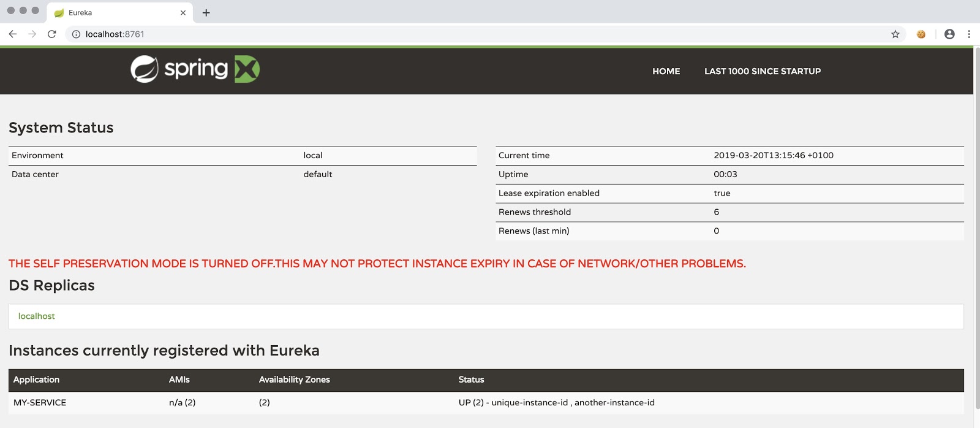The width and height of the screenshot is (980, 428).
Task: Click the MY-SERVICE application cell
Action: click(40, 403)
